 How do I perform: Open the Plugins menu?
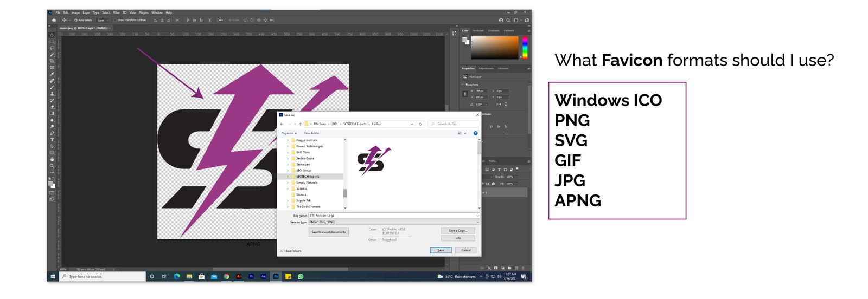(144, 12)
